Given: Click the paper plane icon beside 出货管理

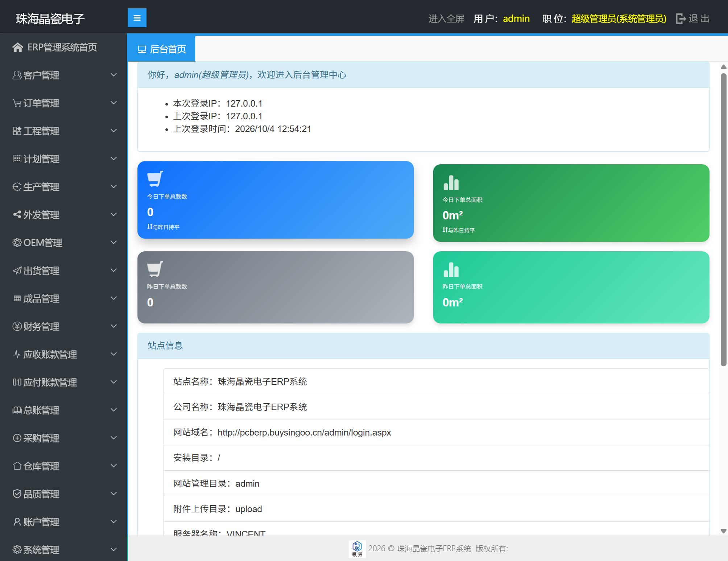Looking at the screenshot, I should point(17,271).
